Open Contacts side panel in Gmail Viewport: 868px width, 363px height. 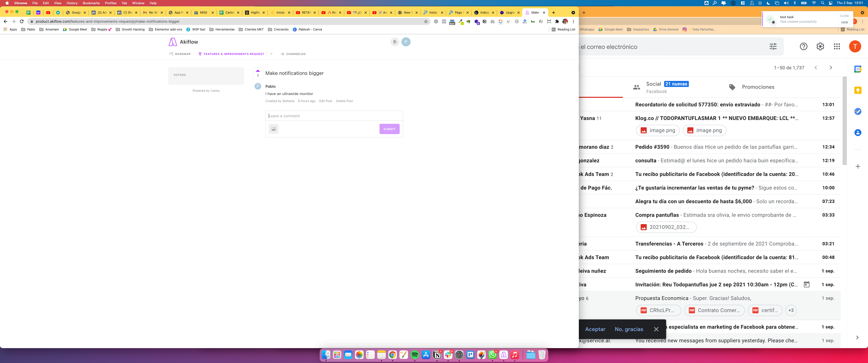(x=858, y=133)
